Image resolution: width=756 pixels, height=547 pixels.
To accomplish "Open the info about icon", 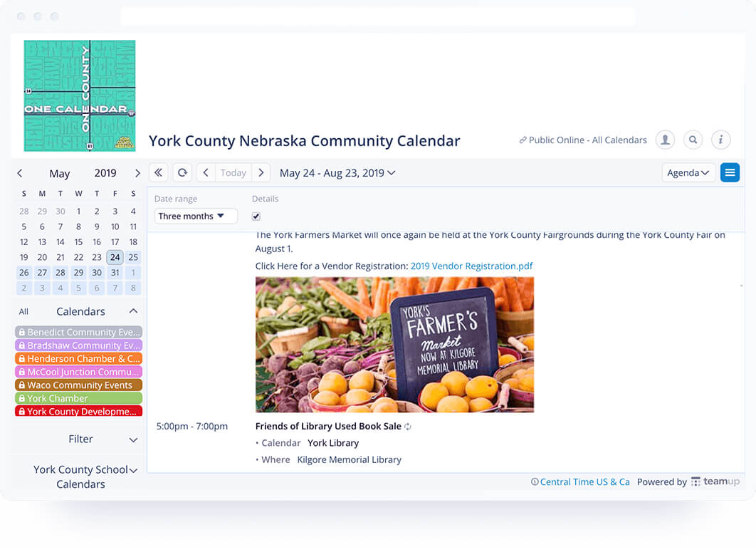I will pos(721,140).
